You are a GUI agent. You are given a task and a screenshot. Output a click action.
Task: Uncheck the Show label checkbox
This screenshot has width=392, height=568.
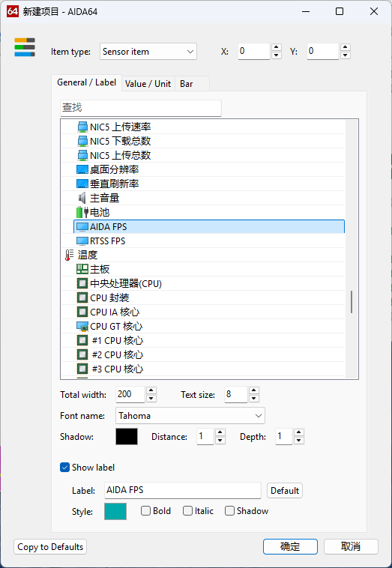pyautogui.click(x=64, y=468)
